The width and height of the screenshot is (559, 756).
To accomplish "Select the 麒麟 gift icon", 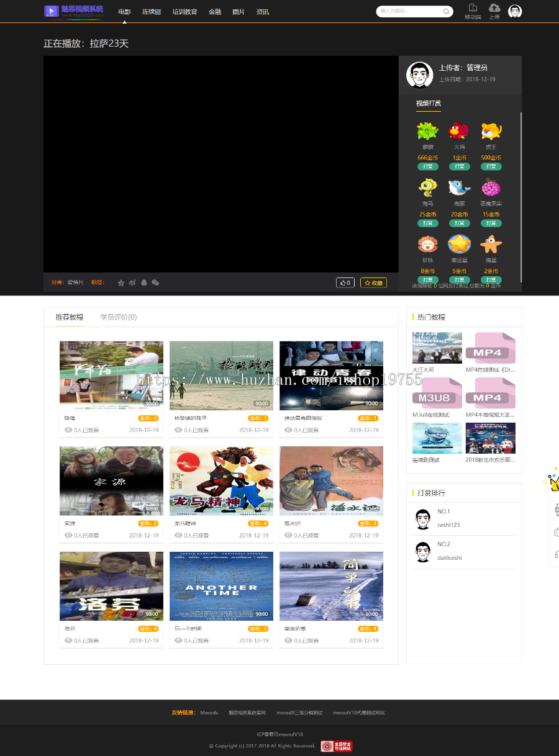I will (x=427, y=131).
